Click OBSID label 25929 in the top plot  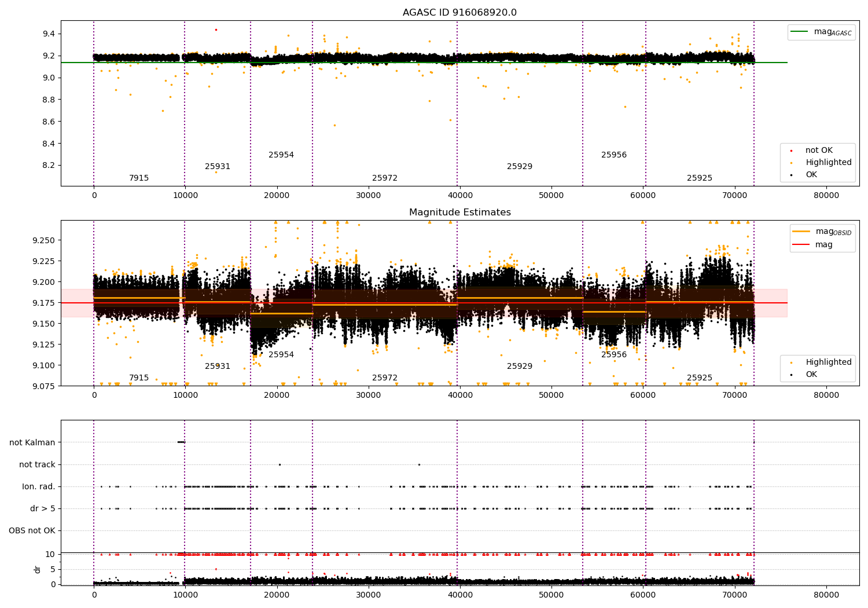click(x=520, y=167)
